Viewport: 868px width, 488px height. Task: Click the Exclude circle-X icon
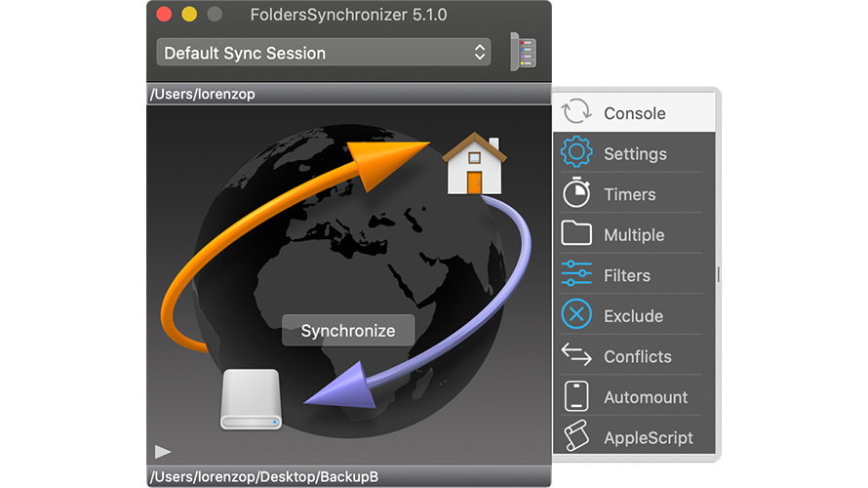[x=576, y=314]
